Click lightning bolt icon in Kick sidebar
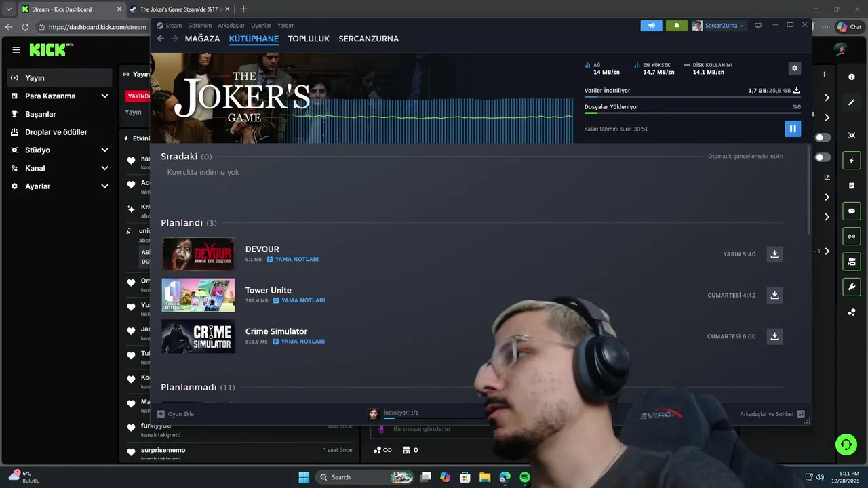Screen dimensions: 868x488 (x=852, y=161)
